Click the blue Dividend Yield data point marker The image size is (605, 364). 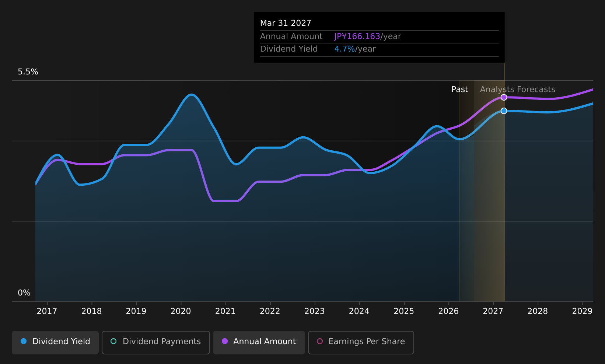coord(504,111)
